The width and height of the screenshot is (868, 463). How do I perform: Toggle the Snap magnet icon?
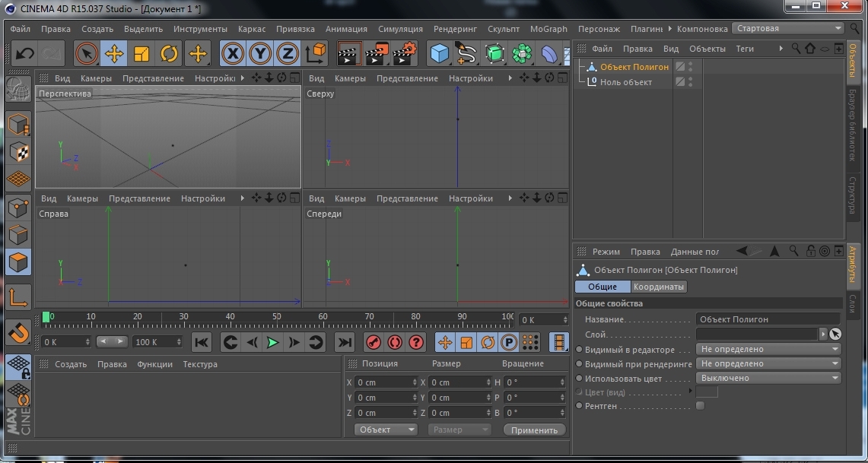pos(18,332)
